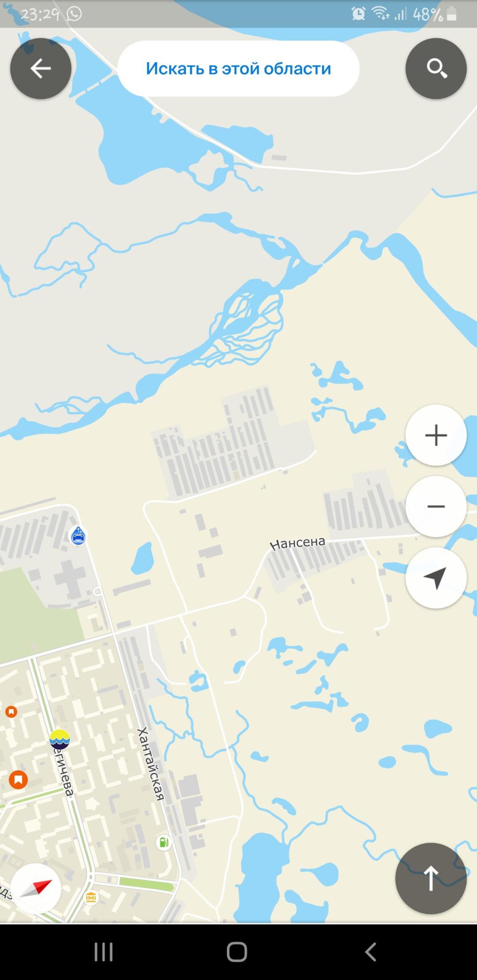Tap the Нансена street label

tap(297, 543)
